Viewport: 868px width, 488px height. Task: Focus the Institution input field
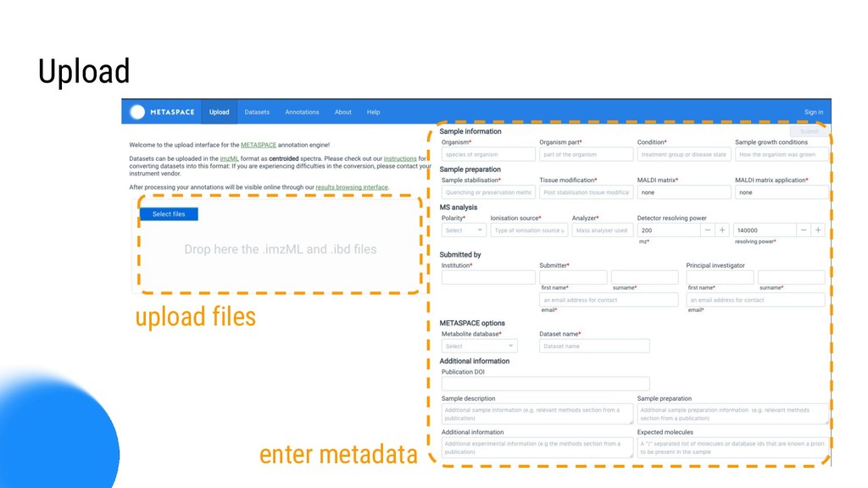point(488,277)
